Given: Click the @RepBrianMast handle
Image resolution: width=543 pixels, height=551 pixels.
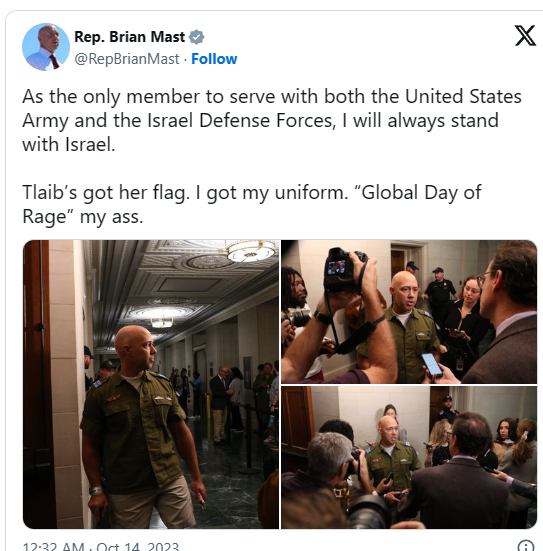Looking at the screenshot, I should tap(127, 59).
